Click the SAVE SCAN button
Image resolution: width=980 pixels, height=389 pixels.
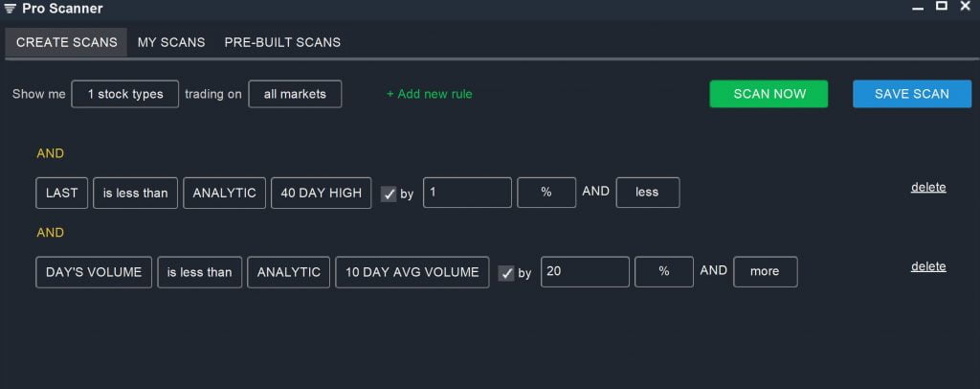pos(912,94)
